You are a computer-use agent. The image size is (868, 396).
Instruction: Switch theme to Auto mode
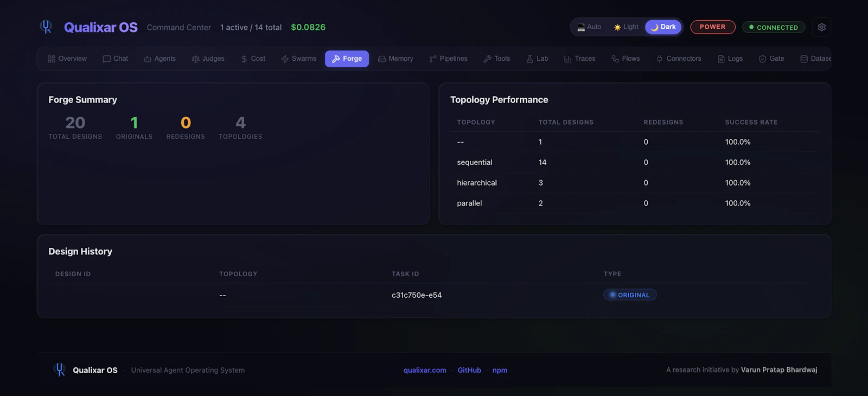coord(589,27)
